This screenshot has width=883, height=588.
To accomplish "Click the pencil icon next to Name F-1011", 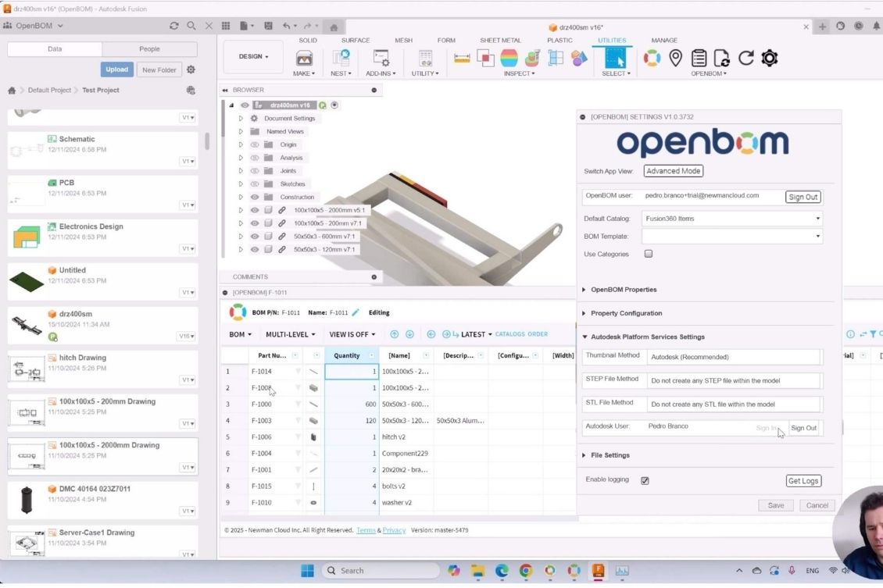I will click(x=356, y=312).
